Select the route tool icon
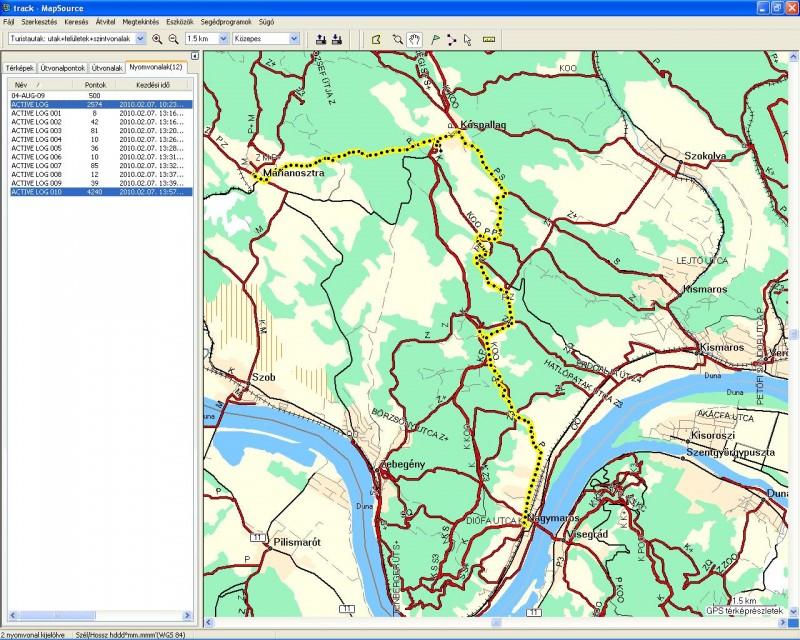This screenshot has height=640, width=800. (x=451, y=39)
